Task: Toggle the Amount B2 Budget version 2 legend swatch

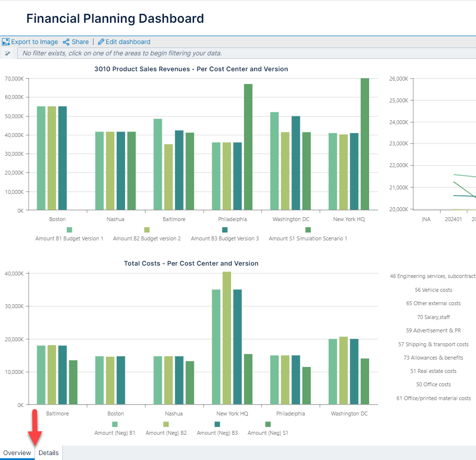Action: click(146, 230)
